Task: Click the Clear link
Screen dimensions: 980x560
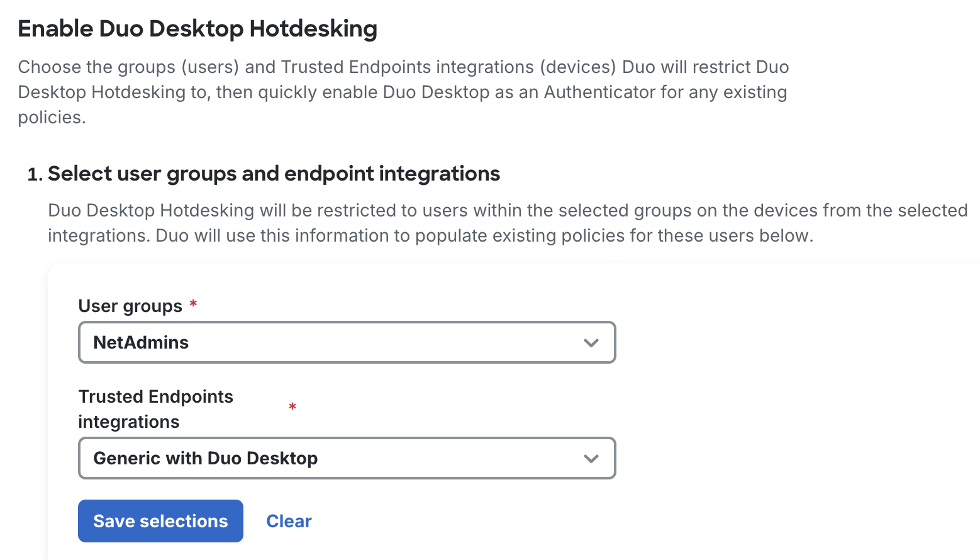Action: (289, 521)
